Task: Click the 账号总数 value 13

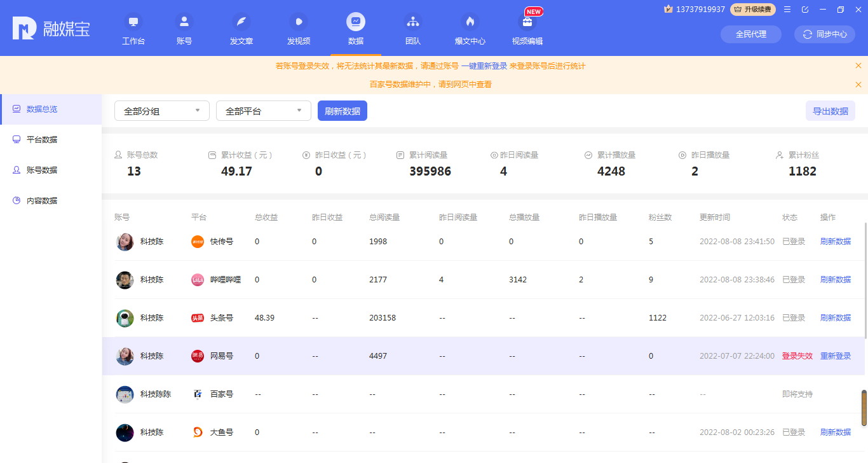Action: (134, 172)
